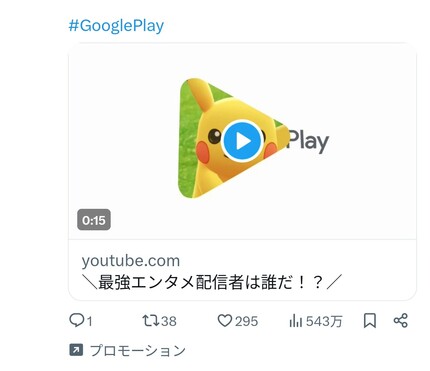Open view analytics bar chart icon
The image size is (430, 371).
pos(296,321)
